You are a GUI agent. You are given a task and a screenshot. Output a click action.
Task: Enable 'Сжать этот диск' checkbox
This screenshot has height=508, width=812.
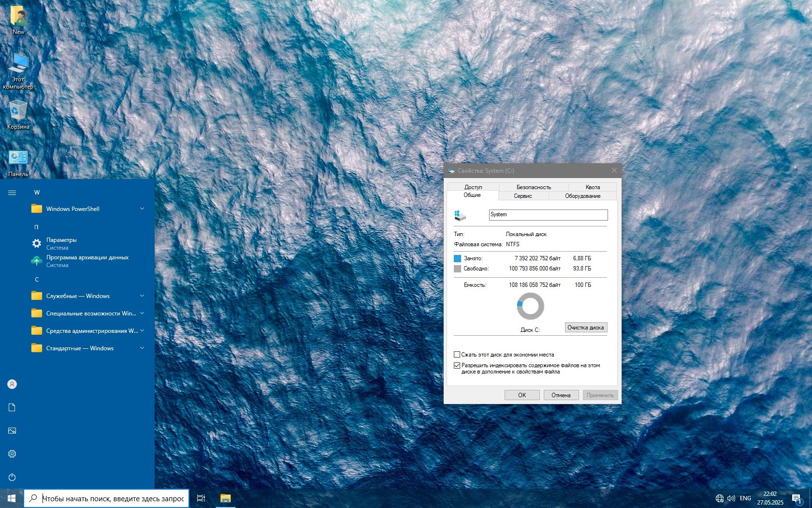pyautogui.click(x=457, y=355)
